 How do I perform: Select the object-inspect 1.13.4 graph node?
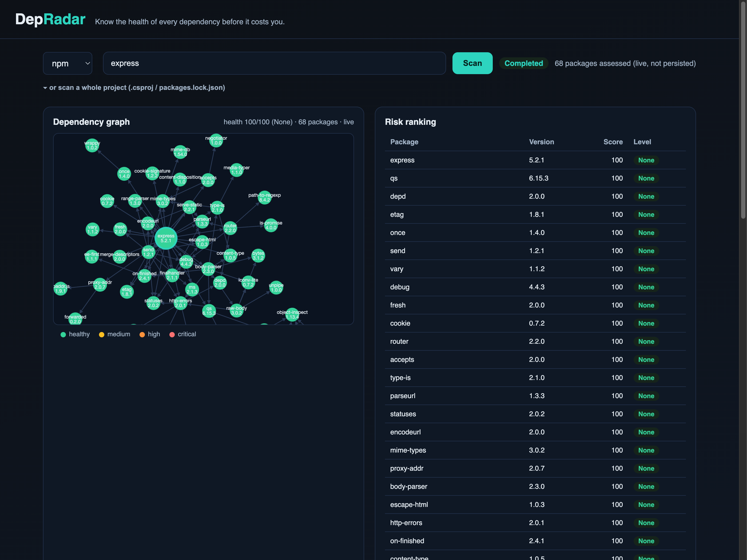(292, 315)
